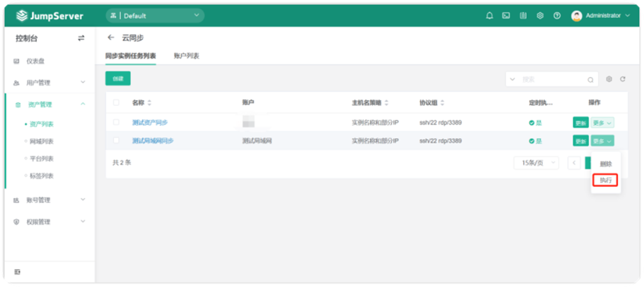The height and width of the screenshot is (287, 644).
Task: Click ssh/22 rdp/3389 in 测试资产同步 row
Action: (441, 123)
